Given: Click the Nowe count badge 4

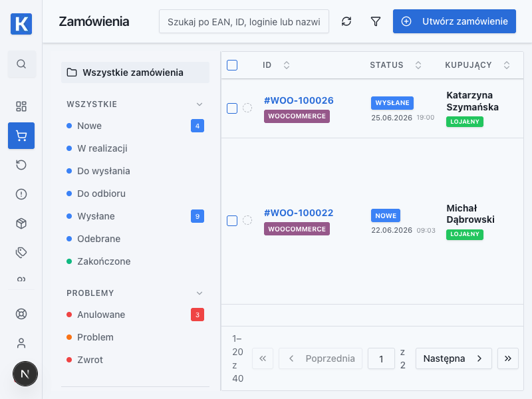Looking at the screenshot, I should pyautogui.click(x=198, y=126).
